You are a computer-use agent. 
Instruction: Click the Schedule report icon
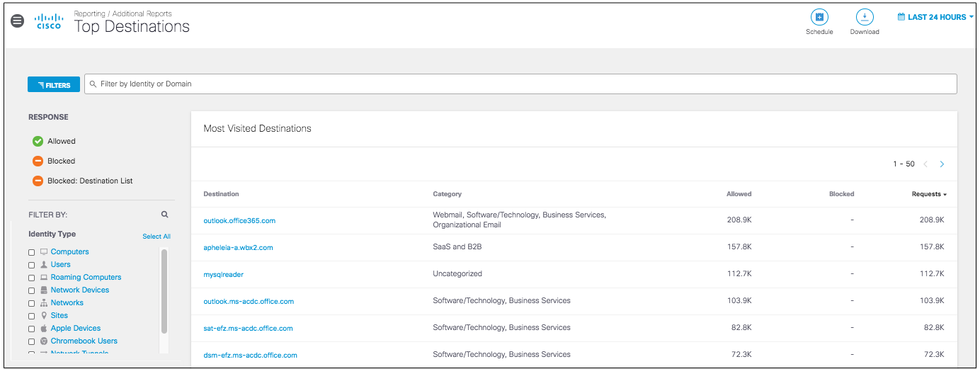(x=819, y=18)
